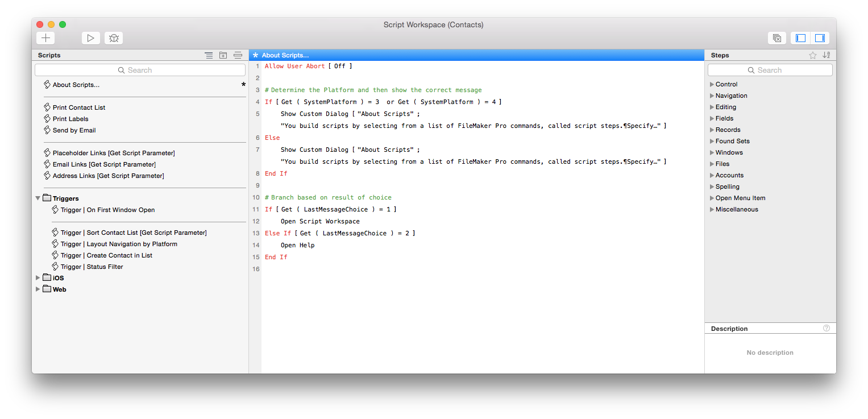The width and height of the screenshot is (868, 419).
Task: Click the help icon in the Description panel
Action: tap(827, 329)
